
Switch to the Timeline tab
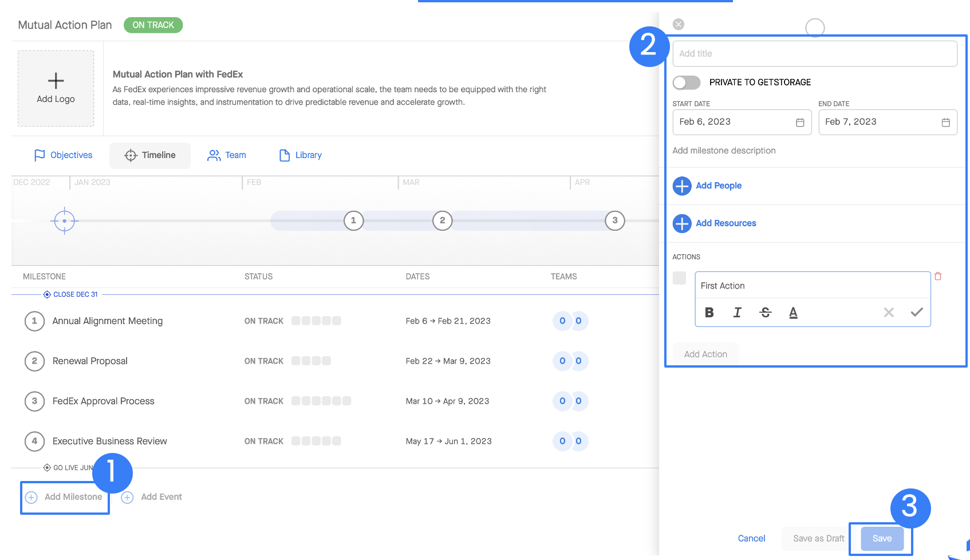coord(150,155)
